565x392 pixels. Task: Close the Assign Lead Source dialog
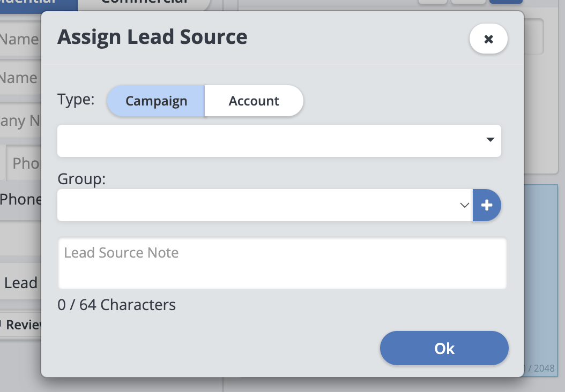click(488, 39)
